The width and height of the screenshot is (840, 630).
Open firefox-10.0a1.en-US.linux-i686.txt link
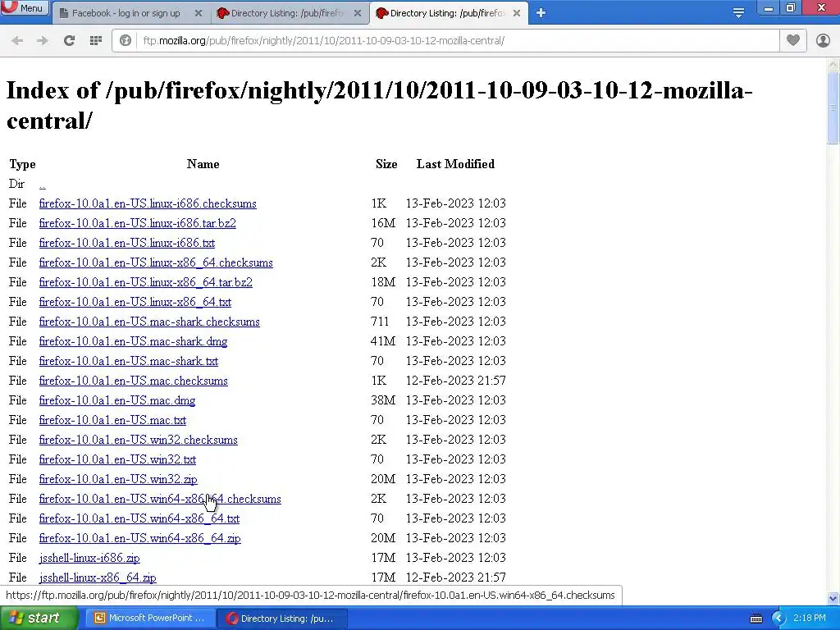tap(127, 243)
